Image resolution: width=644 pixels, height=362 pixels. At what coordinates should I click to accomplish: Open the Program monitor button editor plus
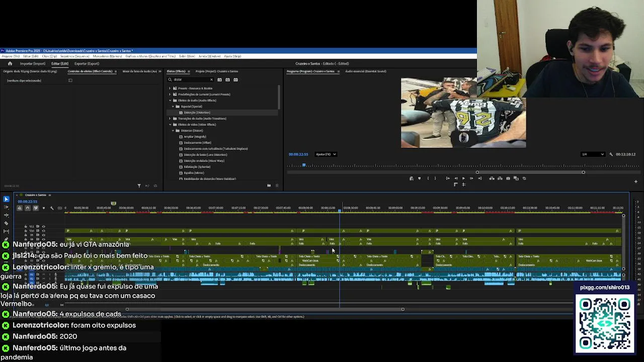pyautogui.click(x=636, y=182)
